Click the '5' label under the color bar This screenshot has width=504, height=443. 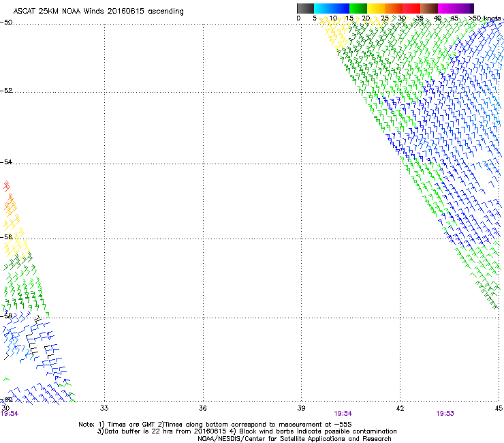point(315,18)
